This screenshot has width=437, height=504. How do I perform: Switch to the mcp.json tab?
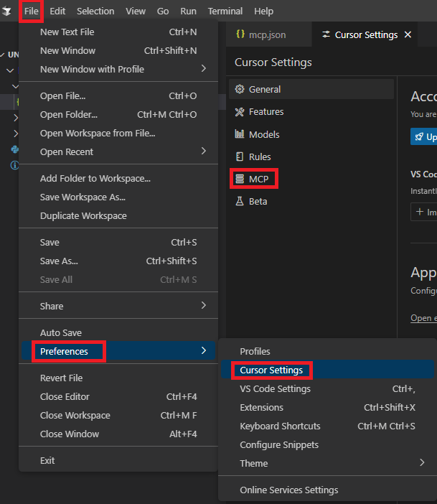(x=268, y=34)
